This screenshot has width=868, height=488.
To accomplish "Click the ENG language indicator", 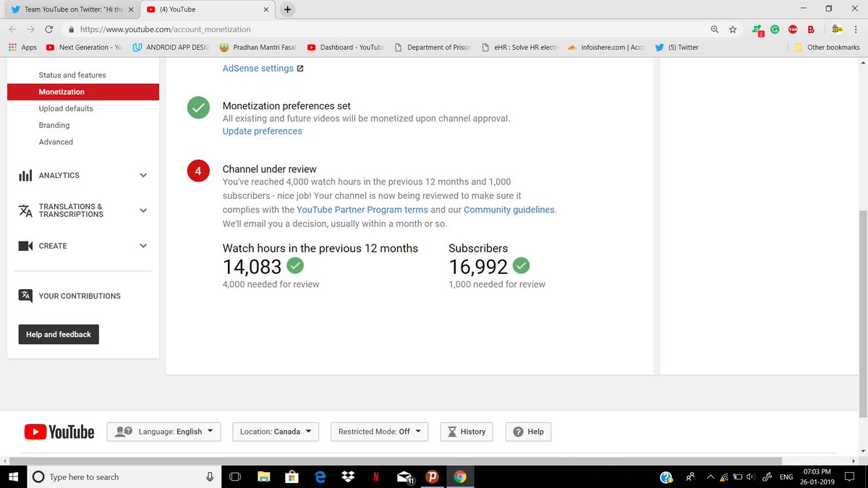I will [786, 477].
